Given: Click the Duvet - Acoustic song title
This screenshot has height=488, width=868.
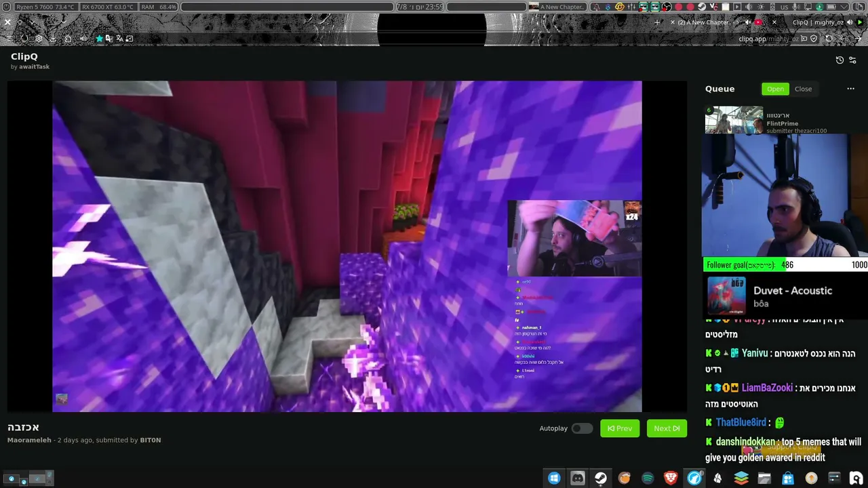Looking at the screenshot, I should pyautogui.click(x=793, y=290).
